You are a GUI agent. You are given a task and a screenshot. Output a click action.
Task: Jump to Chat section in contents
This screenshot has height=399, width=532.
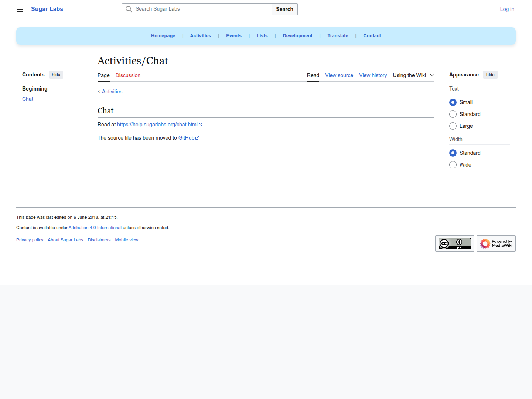click(x=28, y=99)
